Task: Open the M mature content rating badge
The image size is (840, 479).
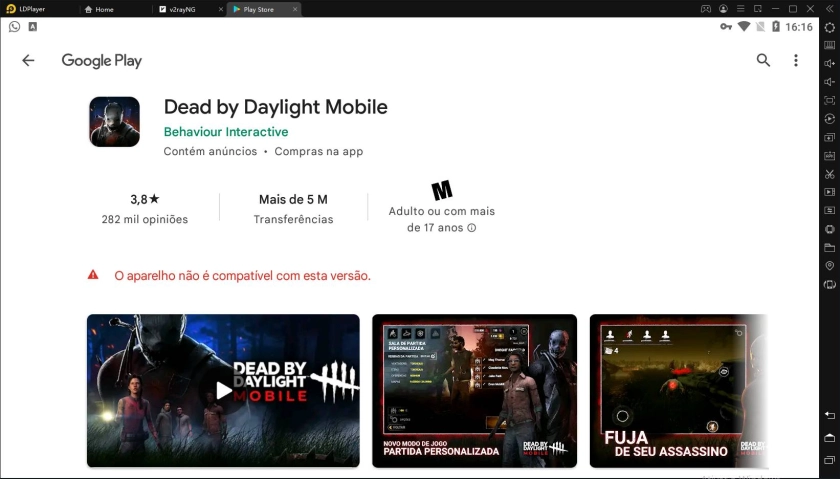Action: 441,190
